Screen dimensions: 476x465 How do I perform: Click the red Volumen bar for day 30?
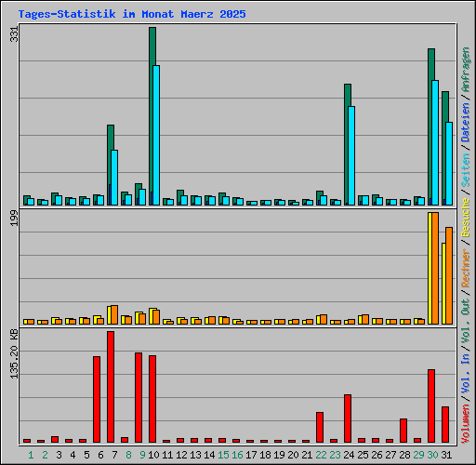click(431, 405)
